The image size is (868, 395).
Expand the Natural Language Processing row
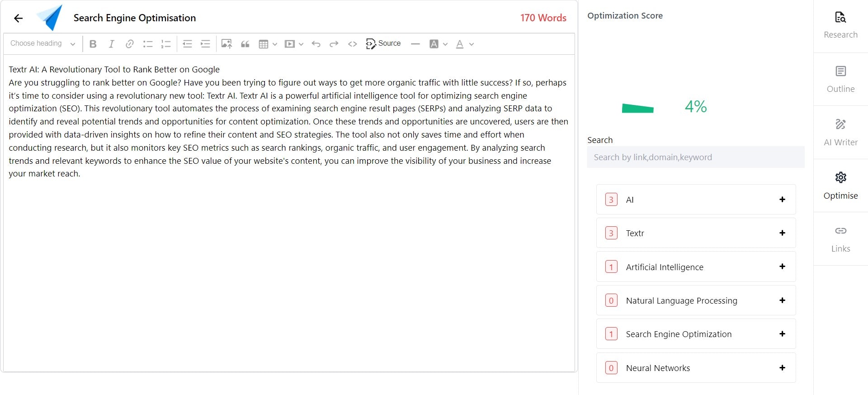[782, 300]
